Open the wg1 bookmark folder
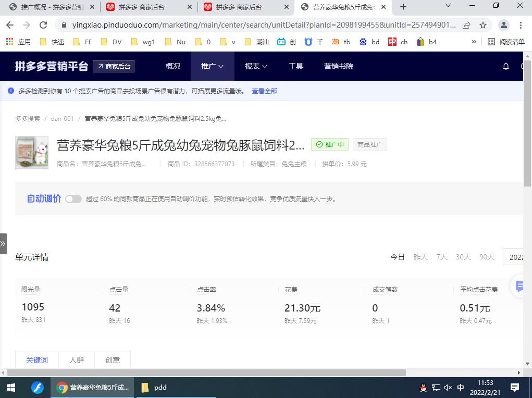 143,42
